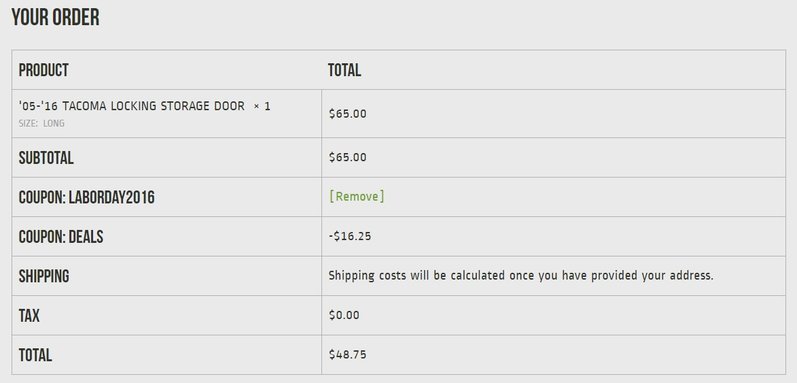Select the $65.00 product line price
The width and height of the screenshot is (797, 383).
(348, 113)
